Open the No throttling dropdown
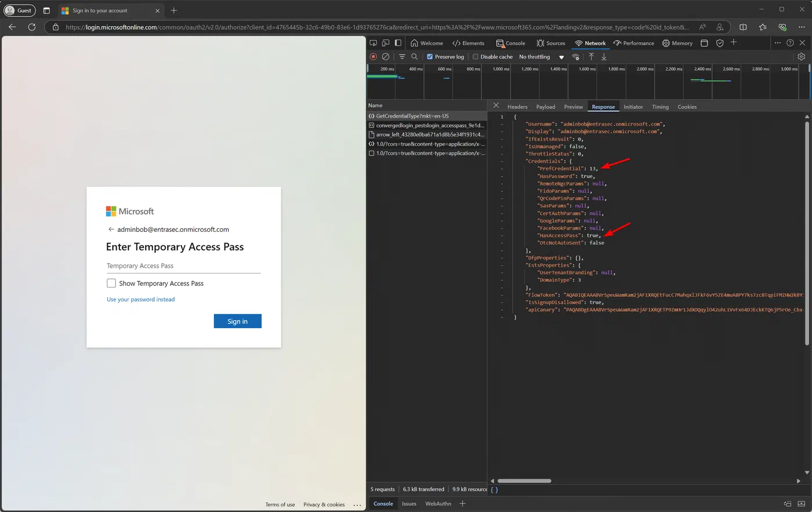Image resolution: width=812 pixels, height=512 pixels. coord(542,57)
